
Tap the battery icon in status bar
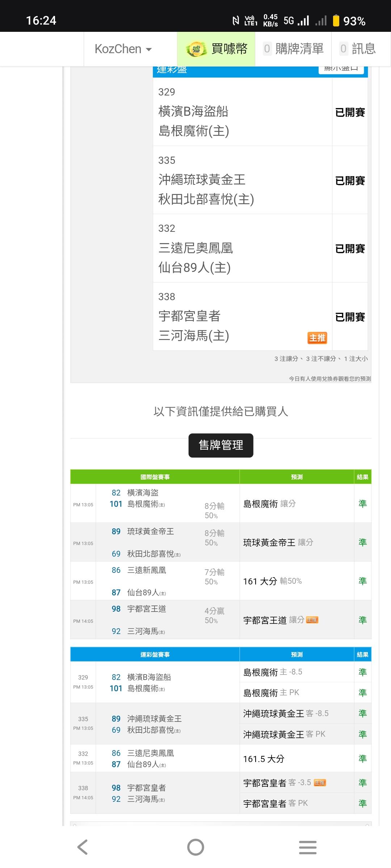[336, 21]
